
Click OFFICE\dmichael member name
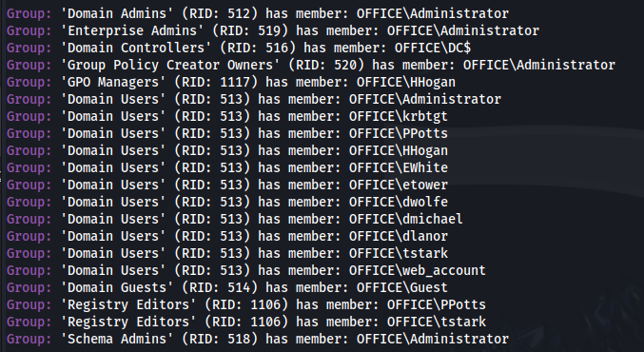pos(406,219)
